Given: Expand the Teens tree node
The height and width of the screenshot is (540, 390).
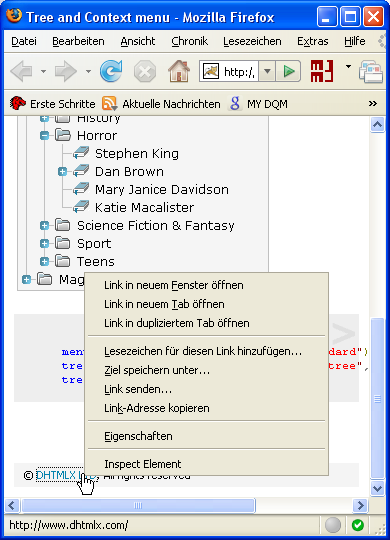Looking at the screenshot, I should (x=44, y=261).
